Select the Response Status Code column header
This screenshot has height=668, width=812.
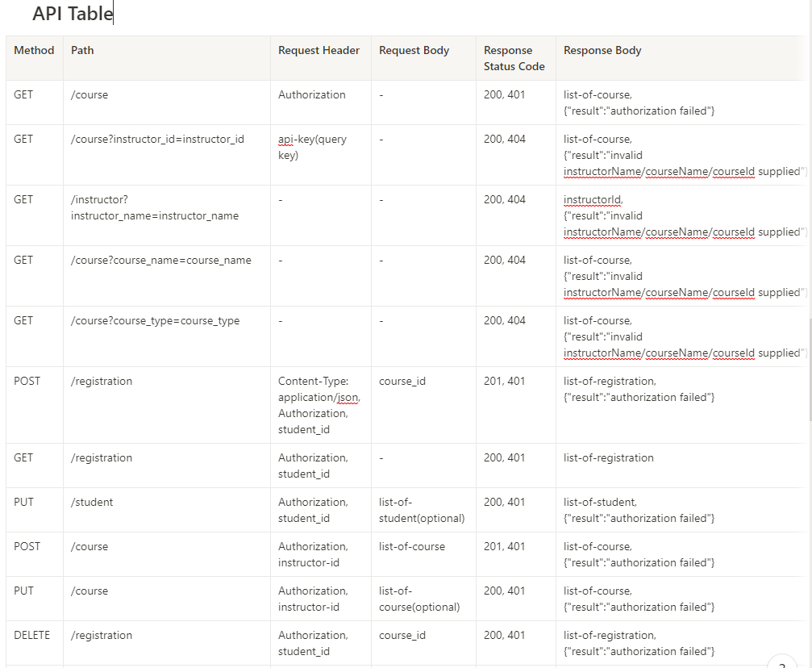pyautogui.click(x=514, y=58)
